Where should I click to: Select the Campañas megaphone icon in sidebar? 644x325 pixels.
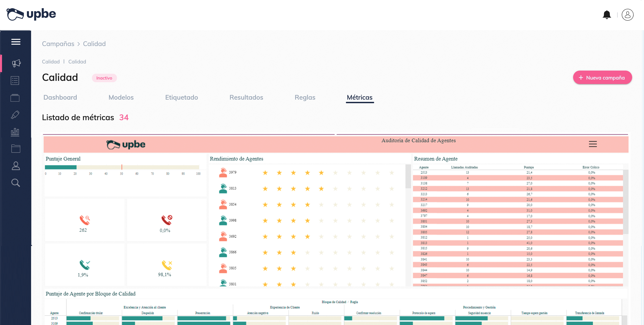point(16,63)
